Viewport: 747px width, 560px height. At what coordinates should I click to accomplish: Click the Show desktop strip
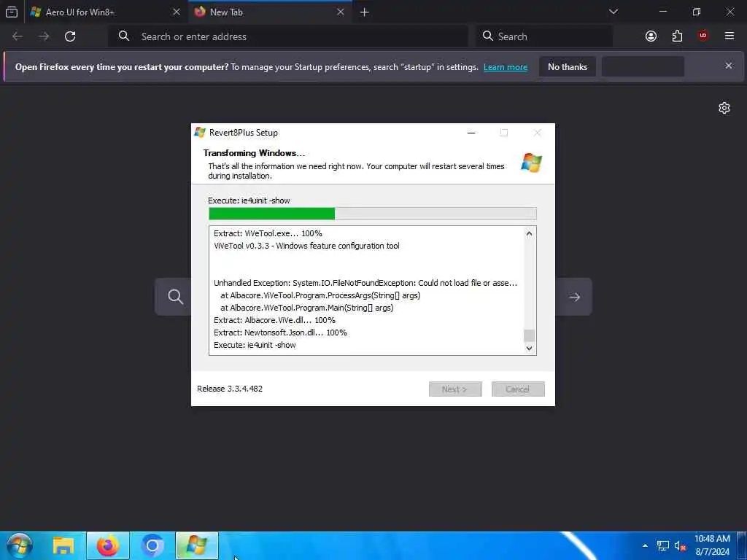(x=742, y=545)
